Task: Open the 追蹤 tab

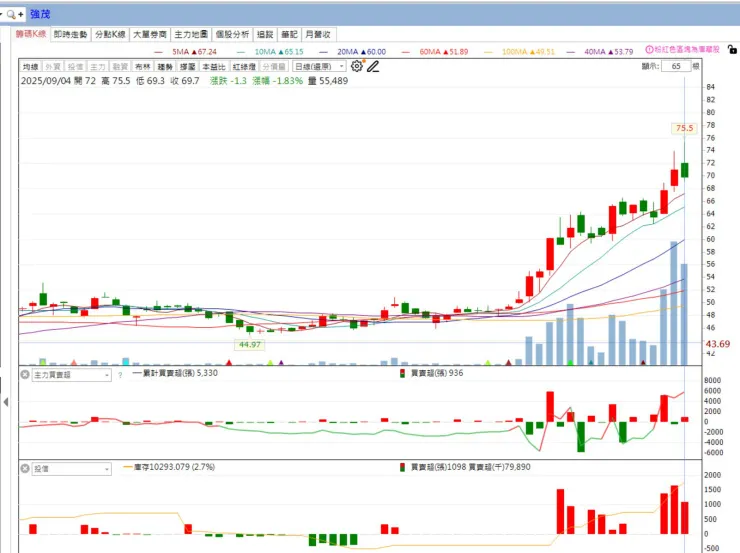Action: [x=265, y=34]
